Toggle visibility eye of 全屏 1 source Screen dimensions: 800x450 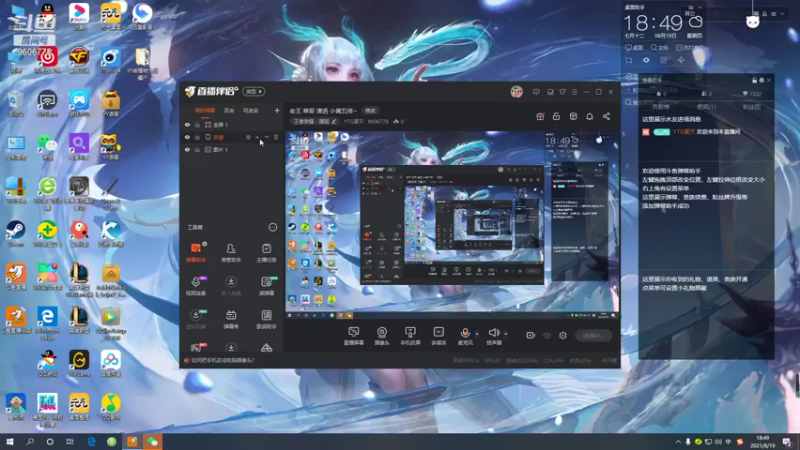click(x=187, y=124)
